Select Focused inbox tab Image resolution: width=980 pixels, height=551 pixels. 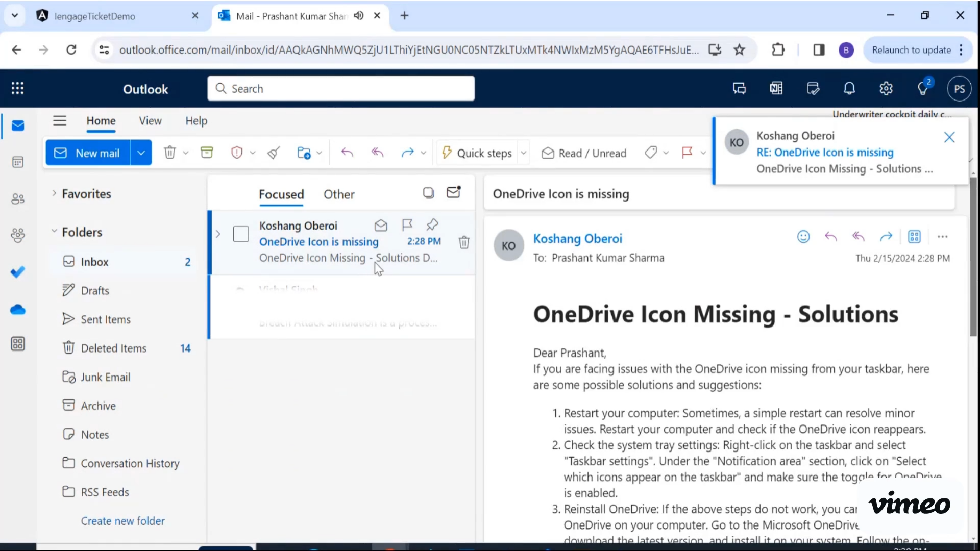281,194
